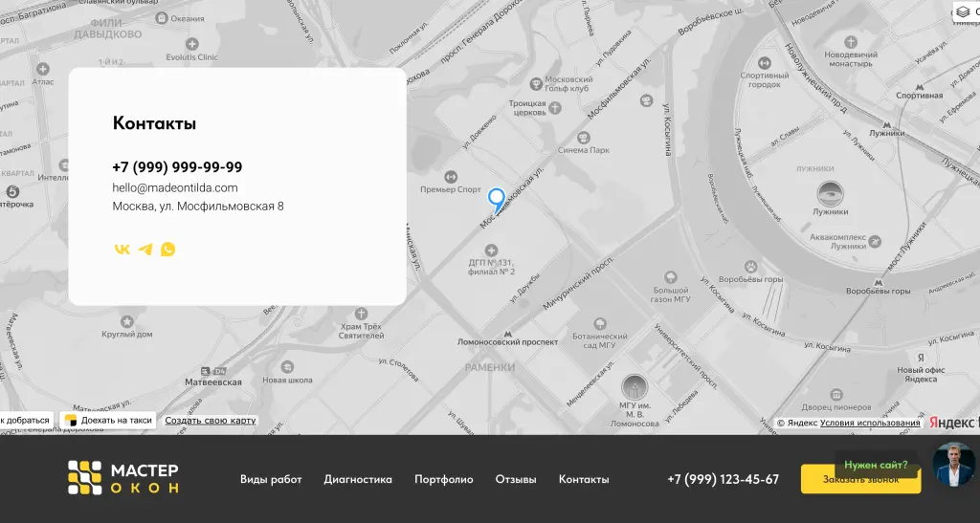Click the Яндекс logo on map
This screenshot has height=523, width=980.
coord(954,423)
